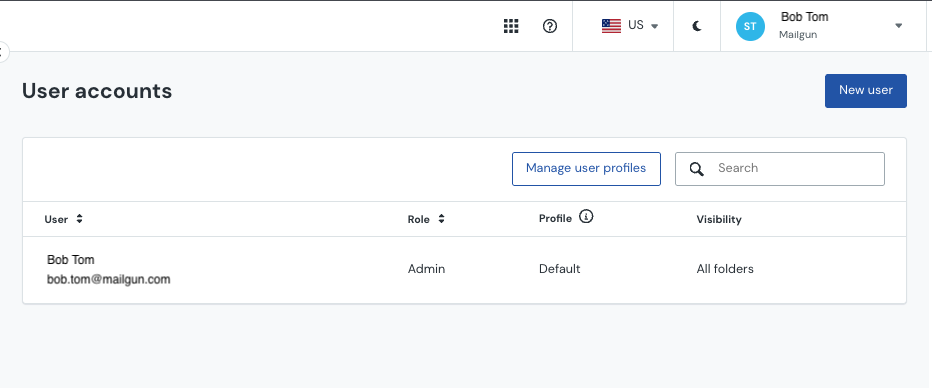The image size is (932, 388).
Task: Sort by User column arrows
Action: pyautogui.click(x=79, y=219)
